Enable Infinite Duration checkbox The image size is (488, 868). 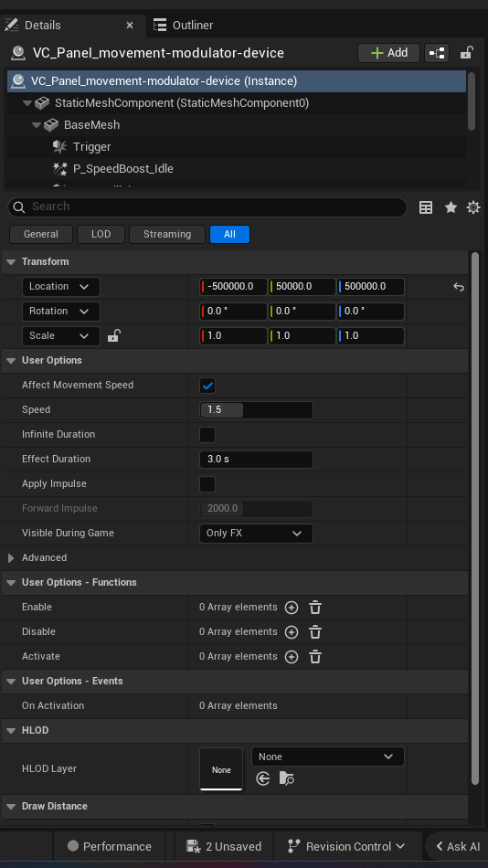[x=207, y=435]
